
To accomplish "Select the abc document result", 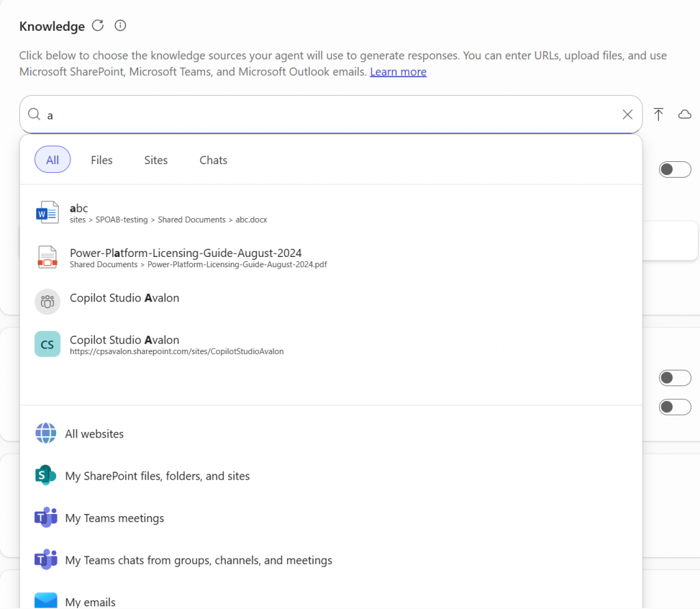I will (x=331, y=213).
